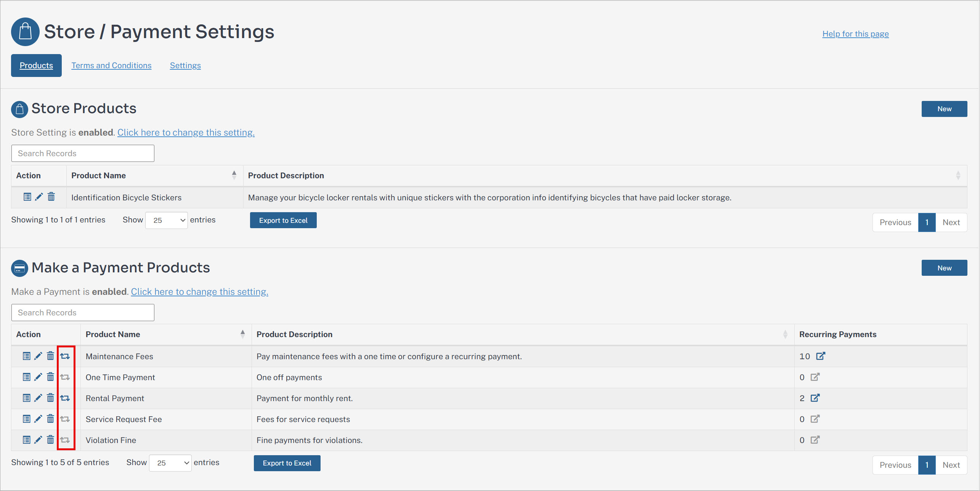Select the Identification Bicycle Stickers name cell
The width and height of the screenshot is (980, 491).
(155, 197)
